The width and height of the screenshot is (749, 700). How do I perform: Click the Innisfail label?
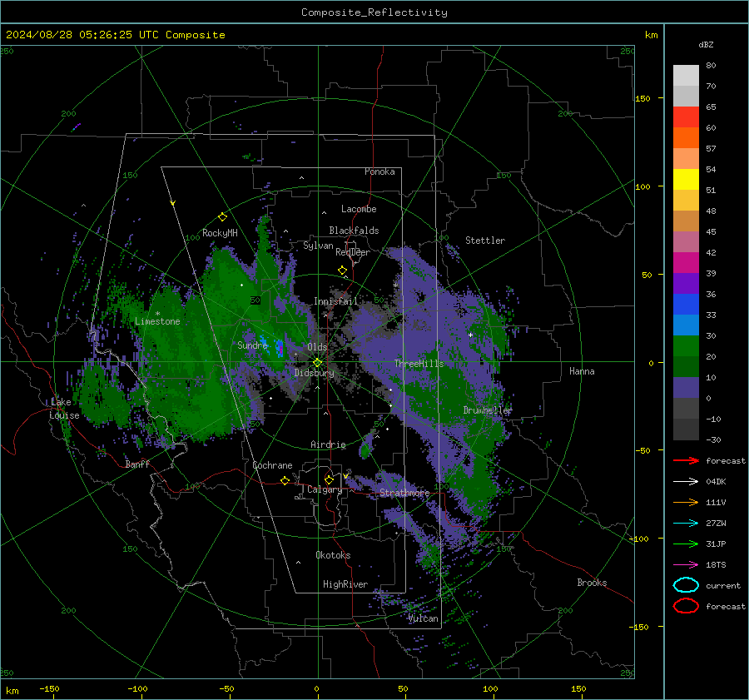[335, 301]
